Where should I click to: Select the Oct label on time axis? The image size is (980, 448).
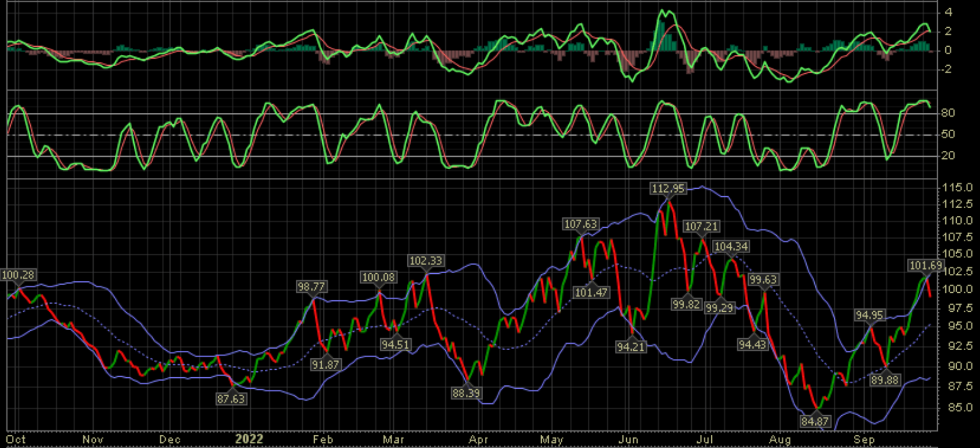point(15,439)
